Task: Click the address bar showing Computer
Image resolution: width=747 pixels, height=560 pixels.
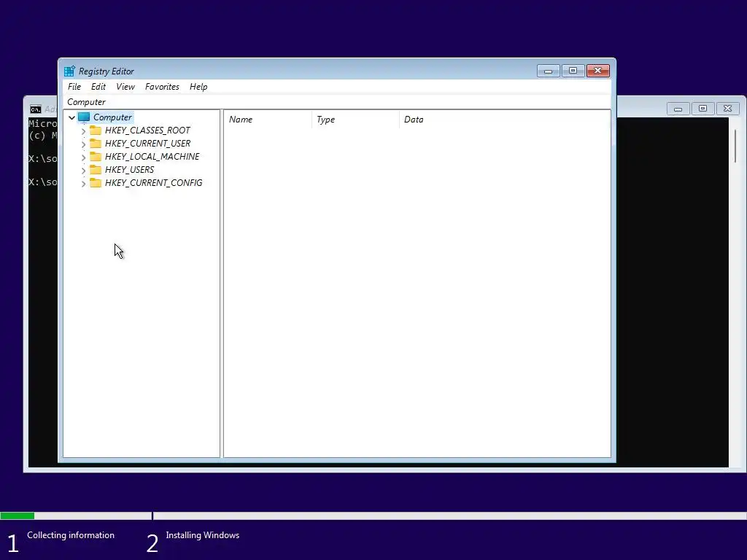Action: (x=336, y=102)
